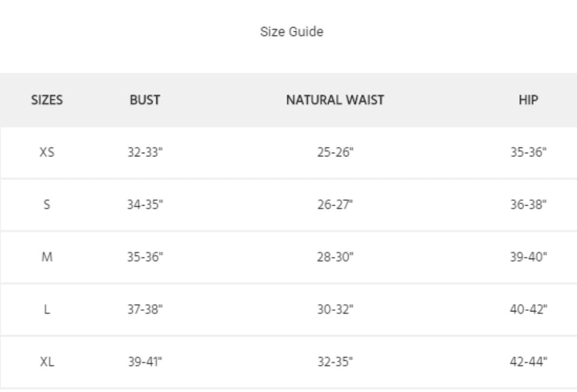This screenshot has width=577, height=392.
Task: Click bust measurement 39-41" for XL
Action: (x=145, y=361)
